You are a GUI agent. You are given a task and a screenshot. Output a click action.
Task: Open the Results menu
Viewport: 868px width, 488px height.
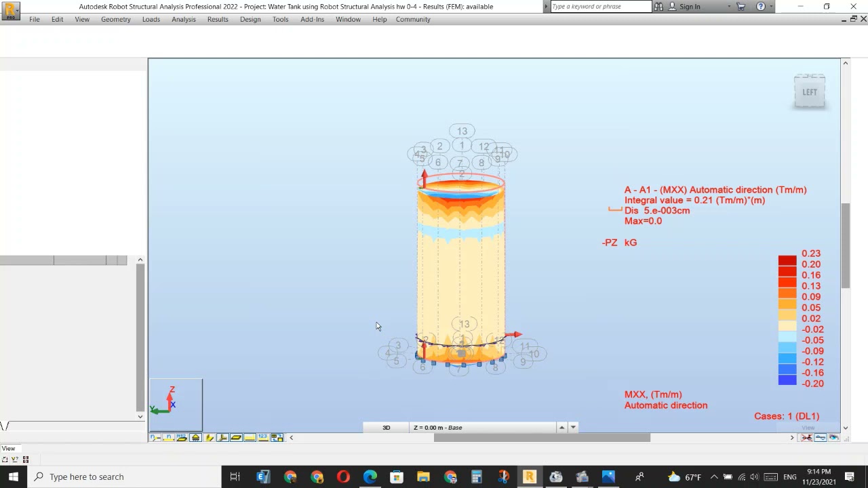(x=218, y=19)
